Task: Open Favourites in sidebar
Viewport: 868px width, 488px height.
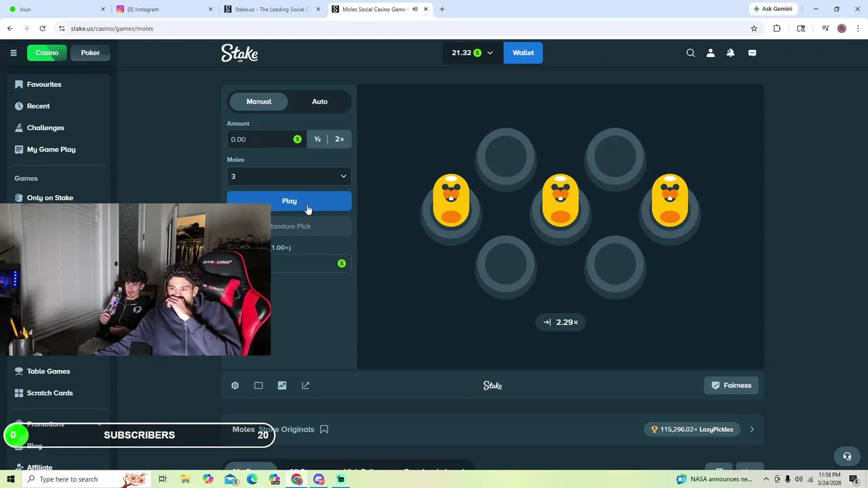Action: [x=44, y=84]
